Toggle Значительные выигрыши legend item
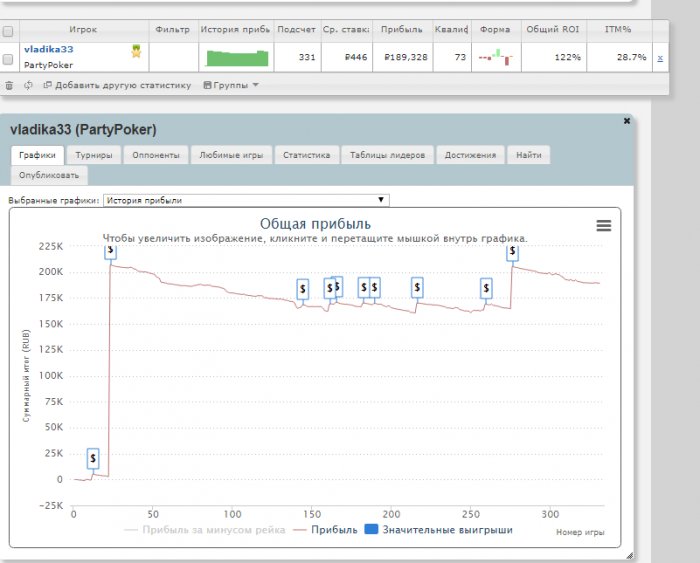The image size is (700, 563). click(441, 530)
